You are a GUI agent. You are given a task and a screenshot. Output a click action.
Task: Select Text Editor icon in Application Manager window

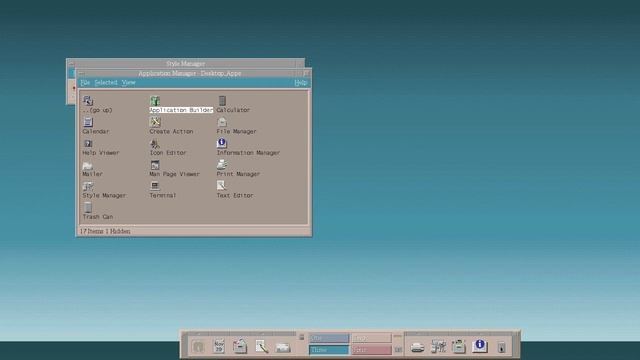tap(222, 186)
